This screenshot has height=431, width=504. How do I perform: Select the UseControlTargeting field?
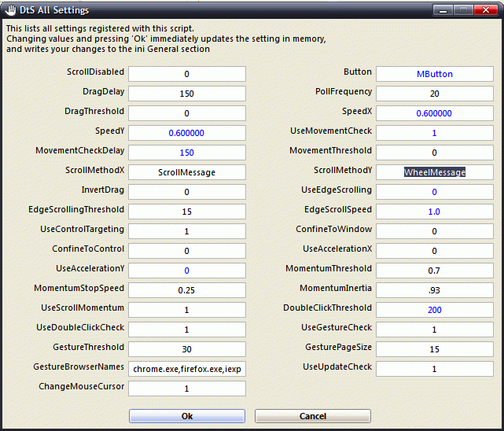click(x=187, y=231)
